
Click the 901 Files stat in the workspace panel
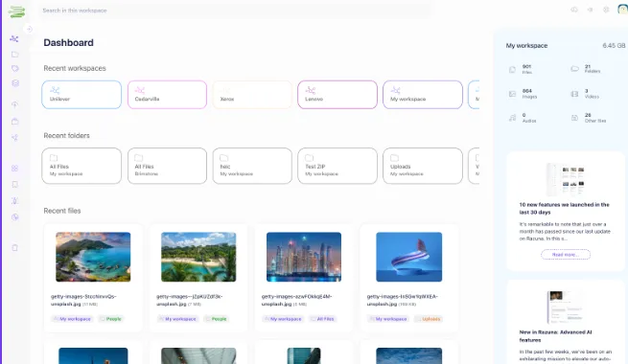point(521,69)
